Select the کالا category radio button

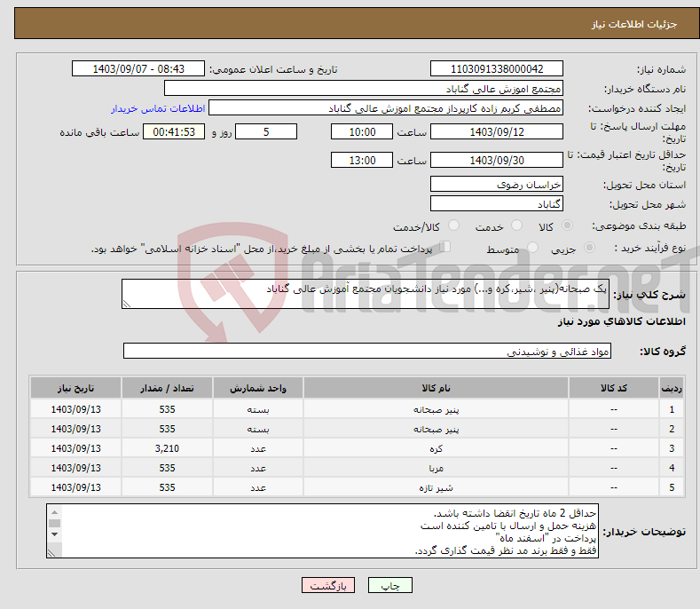coord(567,225)
